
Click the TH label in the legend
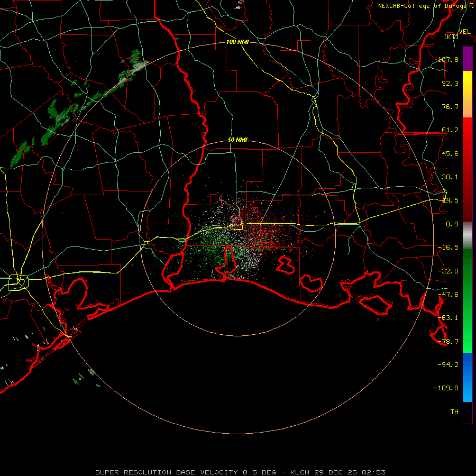tap(454, 412)
